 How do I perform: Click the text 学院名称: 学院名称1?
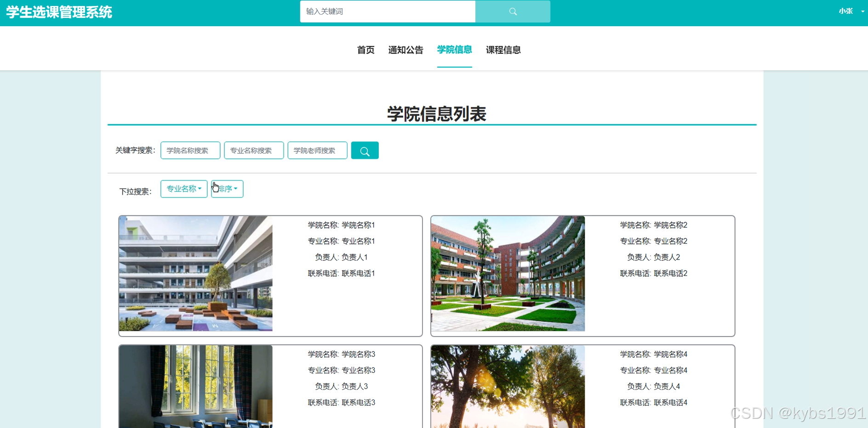pos(342,225)
